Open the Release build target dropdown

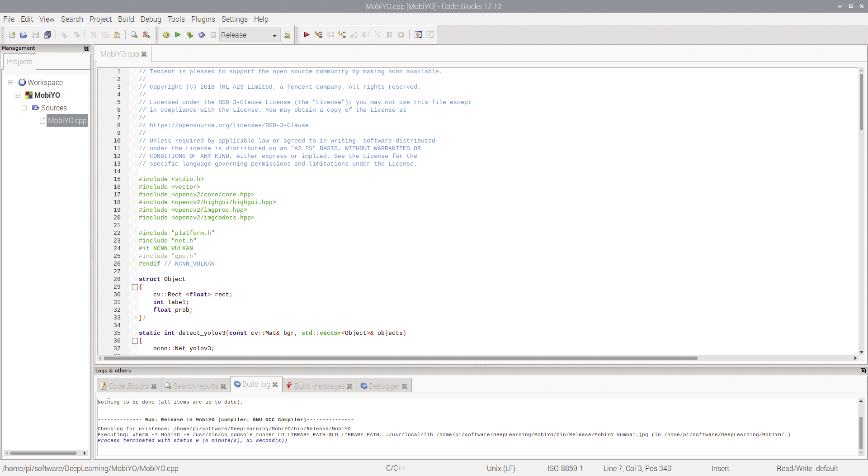[274, 35]
